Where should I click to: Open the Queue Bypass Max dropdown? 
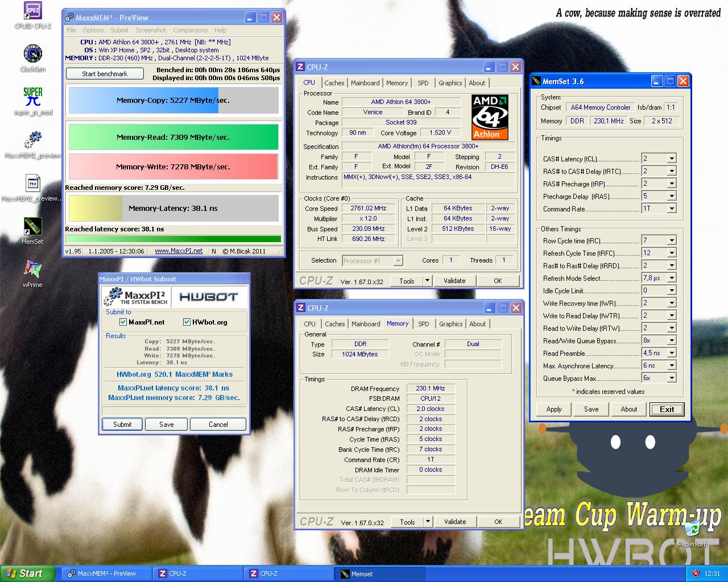point(672,378)
